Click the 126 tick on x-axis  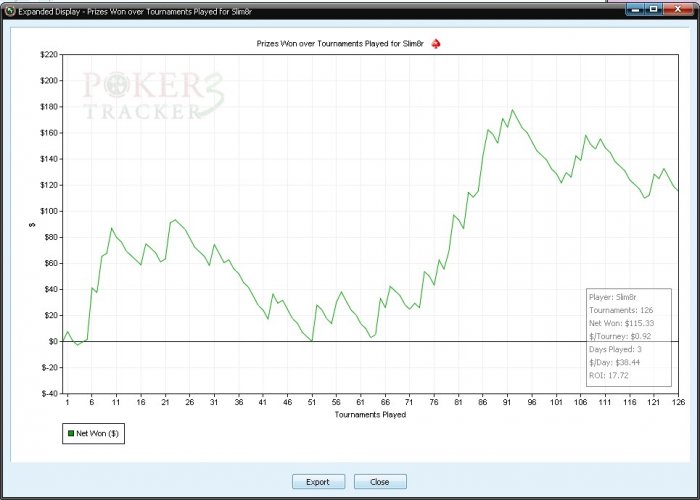coord(678,402)
